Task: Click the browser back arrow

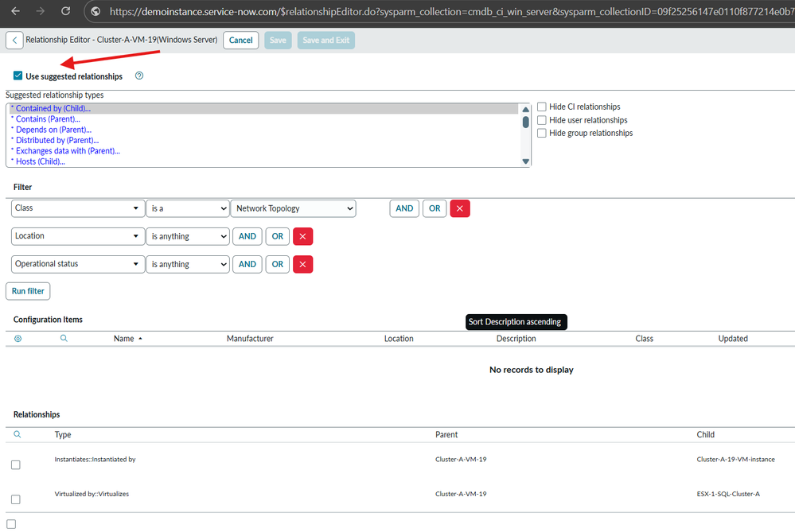Action: pos(16,11)
